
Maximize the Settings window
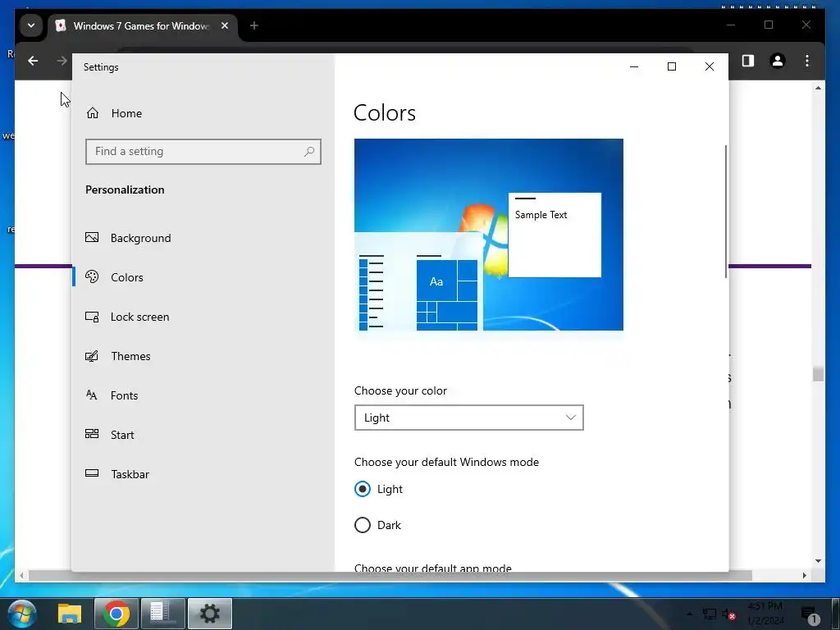pos(672,66)
